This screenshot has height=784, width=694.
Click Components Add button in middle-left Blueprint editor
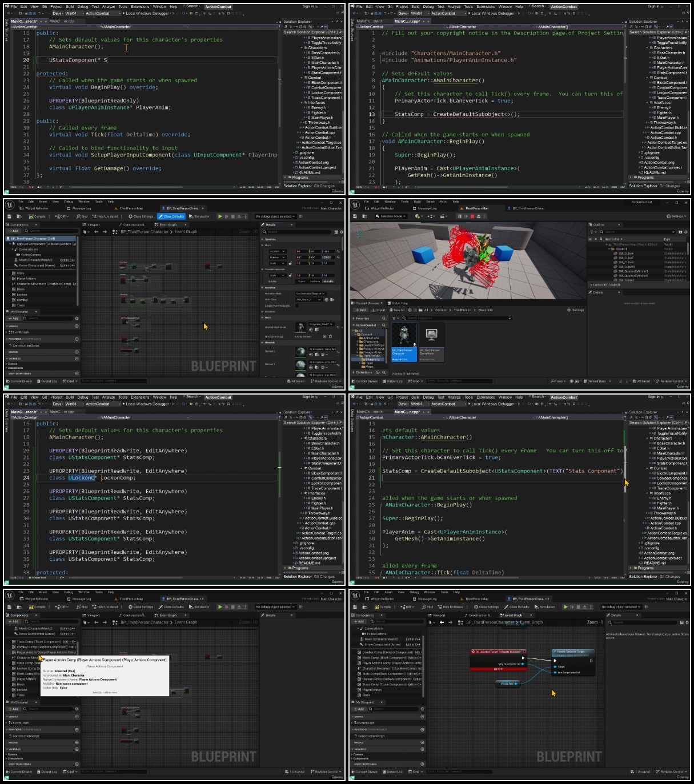point(14,231)
